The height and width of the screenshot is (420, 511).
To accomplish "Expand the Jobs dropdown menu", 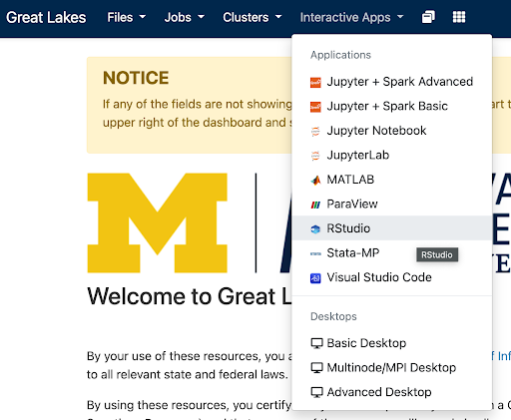I will click(185, 17).
